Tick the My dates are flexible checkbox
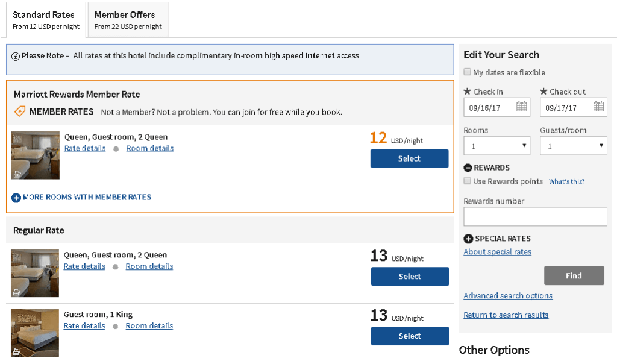This screenshot has width=617, height=364. (x=467, y=72)
